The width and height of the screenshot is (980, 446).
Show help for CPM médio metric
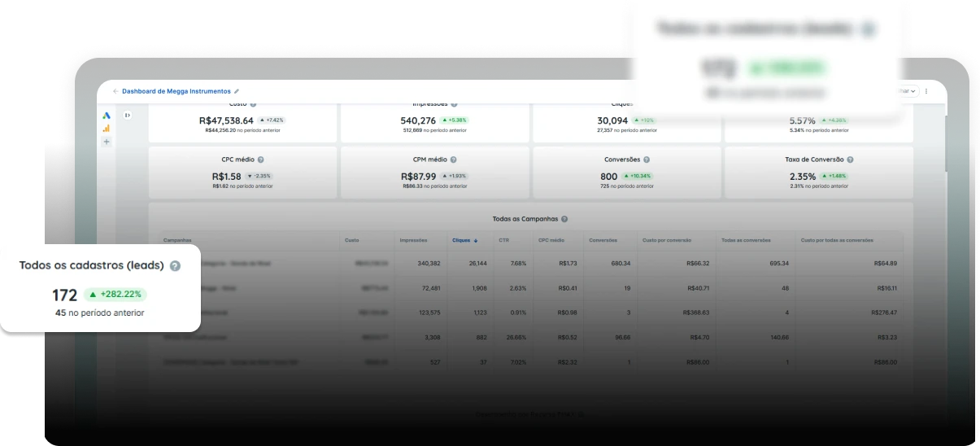(x=453, y=160)
